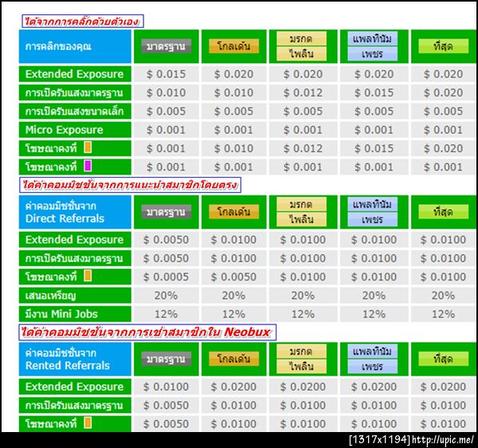Viewport: 478px width, 448px height.
Task: Select the ไพลิน badge in the การคลิกของคุณ header
Action: click(301, 54)
